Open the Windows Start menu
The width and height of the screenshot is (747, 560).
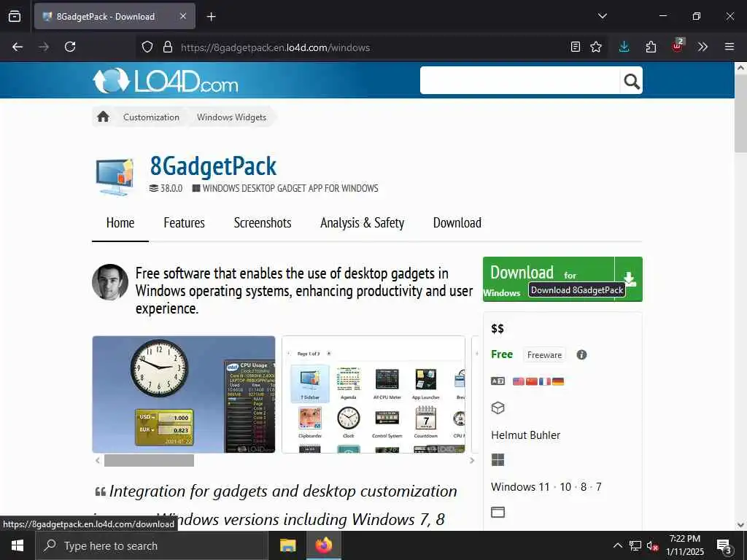18,545
